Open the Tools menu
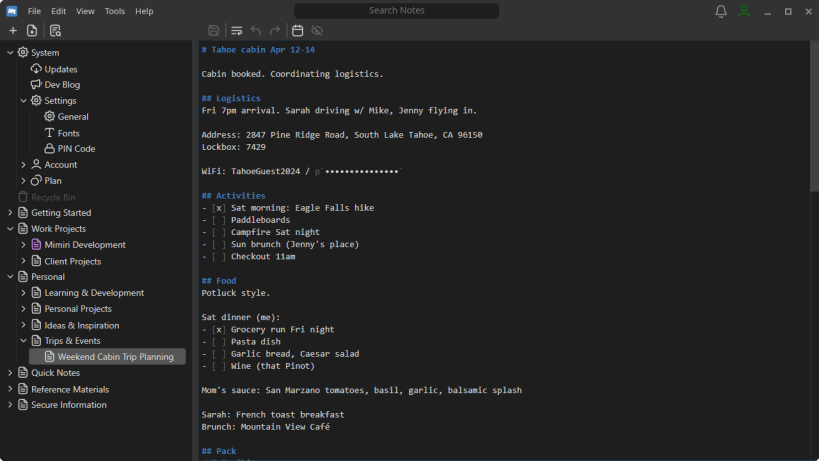 pos(114,11)
